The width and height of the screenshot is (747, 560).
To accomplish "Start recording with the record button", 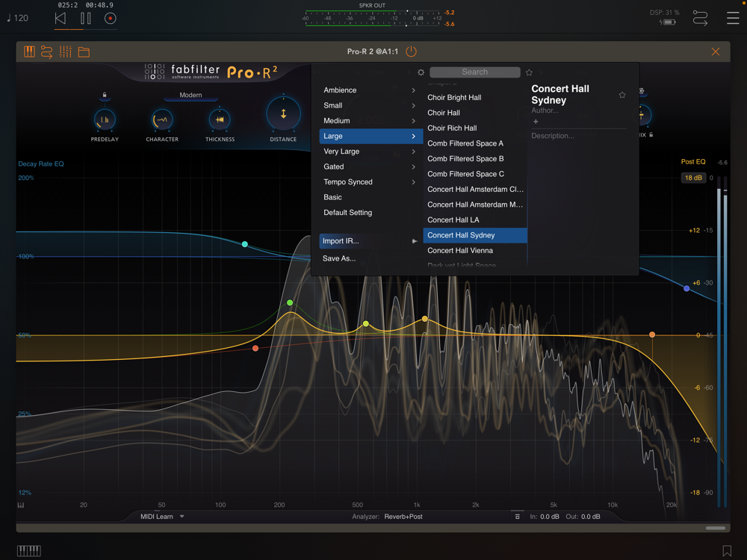I will coord(110,19).
